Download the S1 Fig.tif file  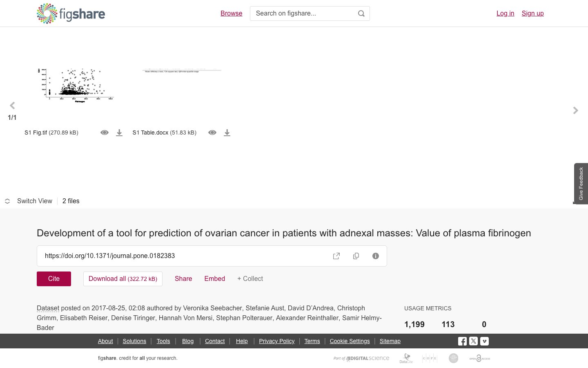(x=119, y=132)
